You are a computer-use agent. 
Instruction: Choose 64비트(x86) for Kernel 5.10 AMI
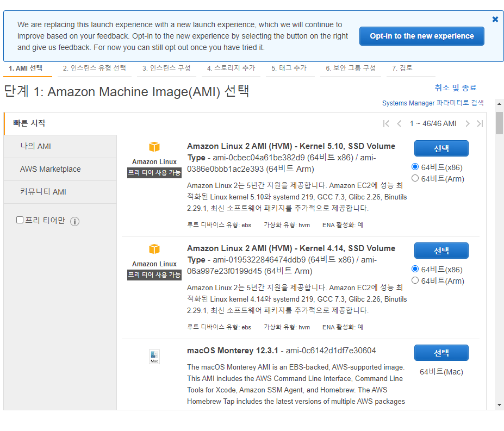click(x=415, y=167)
